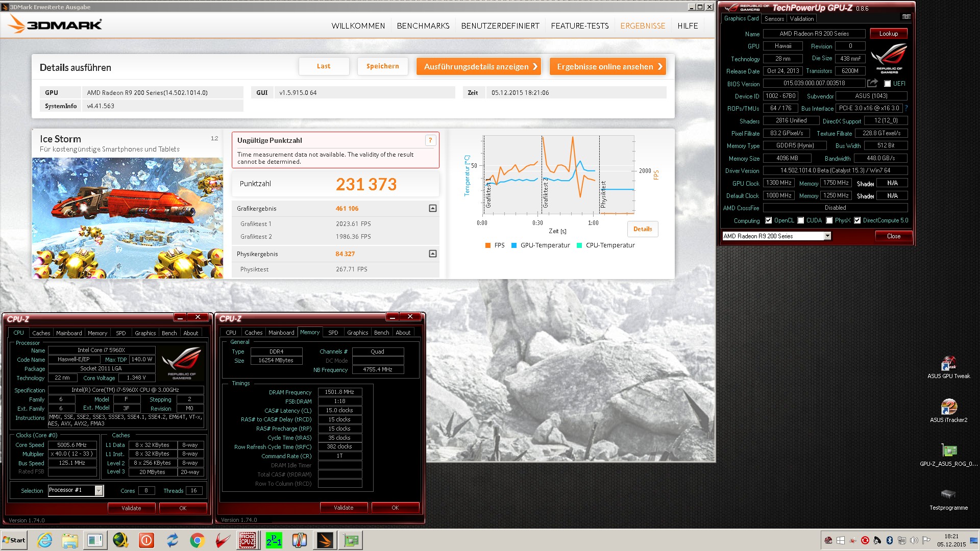Click the Ice Storm benchmark thumbnail

click(x=128, y=218)
